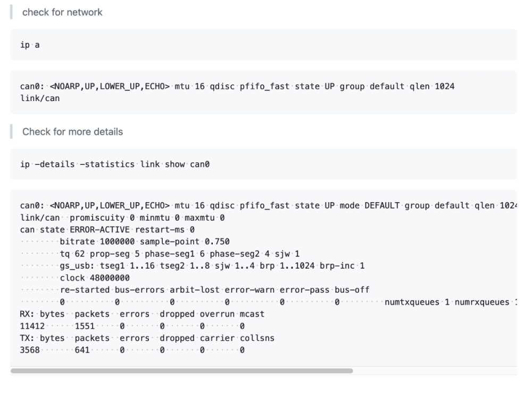Click the 'sample-point 0.750' text
532x399 pixels.
coord(185,242)
